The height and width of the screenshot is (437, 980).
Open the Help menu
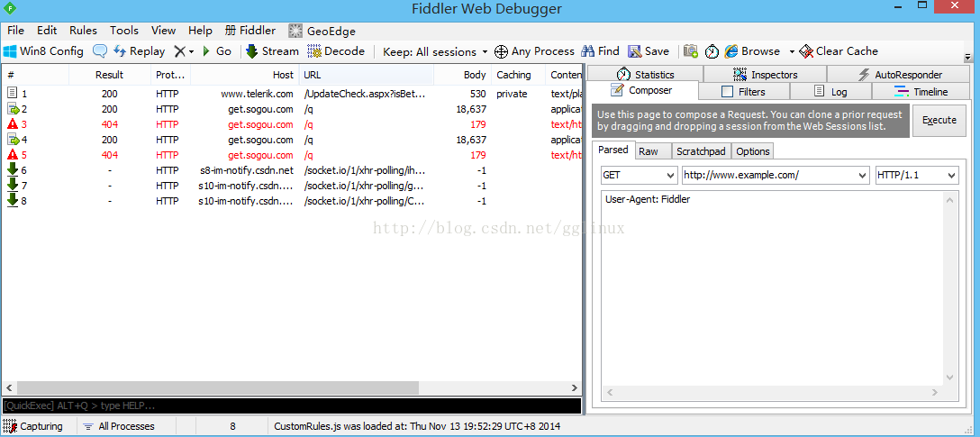200,31
